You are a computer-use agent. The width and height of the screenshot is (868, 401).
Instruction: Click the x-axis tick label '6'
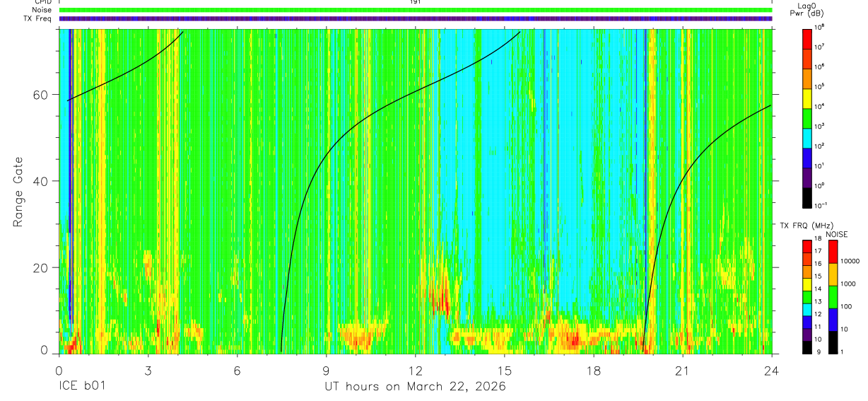tap(237, 371)
